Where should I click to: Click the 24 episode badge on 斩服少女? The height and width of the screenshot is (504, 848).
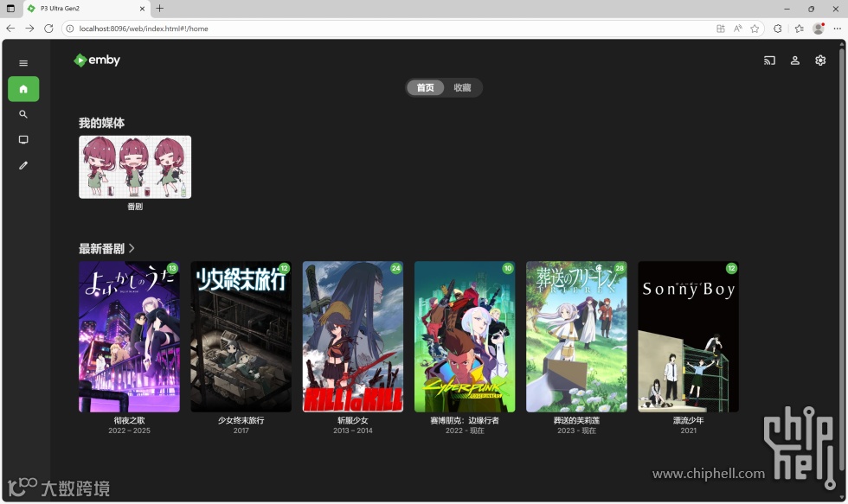[x=396, y=269]
